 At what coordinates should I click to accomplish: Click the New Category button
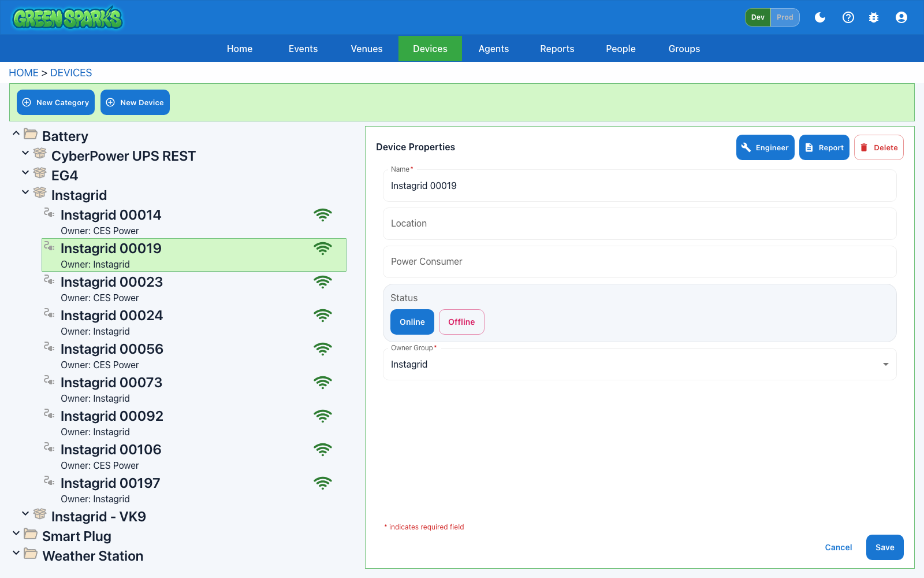tap(55, 102)
